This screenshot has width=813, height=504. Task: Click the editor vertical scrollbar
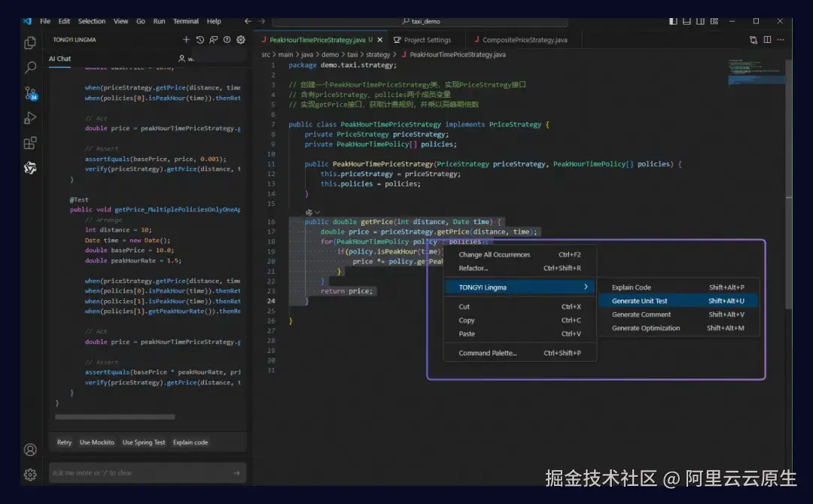[788, 184]
